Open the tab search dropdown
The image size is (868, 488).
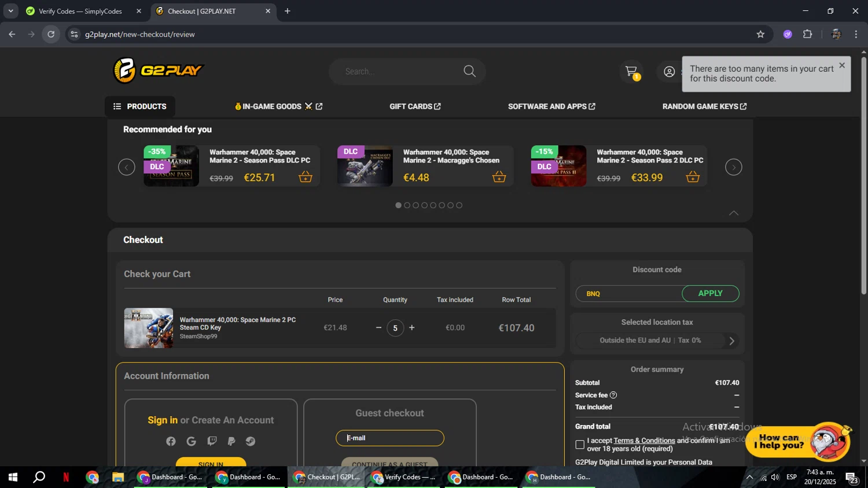click(x=10, y=11)
